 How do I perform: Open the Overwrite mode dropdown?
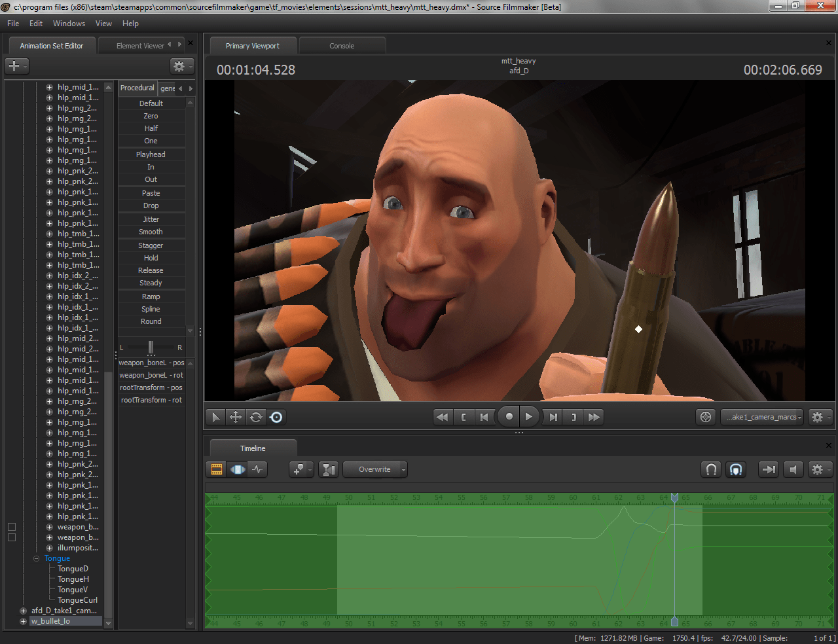[375, 469]
